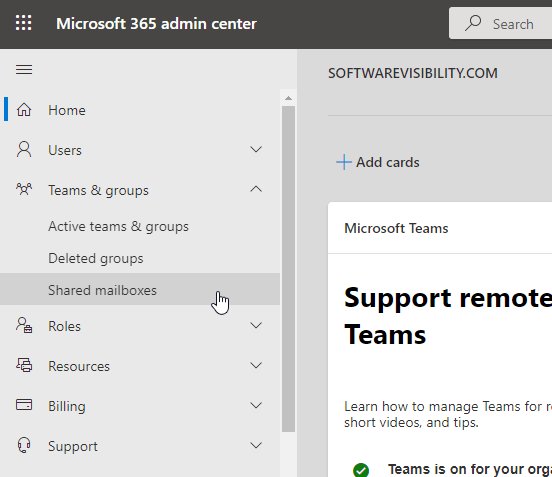
Task: Expand the Users section chevron
Action: (256, 149)
